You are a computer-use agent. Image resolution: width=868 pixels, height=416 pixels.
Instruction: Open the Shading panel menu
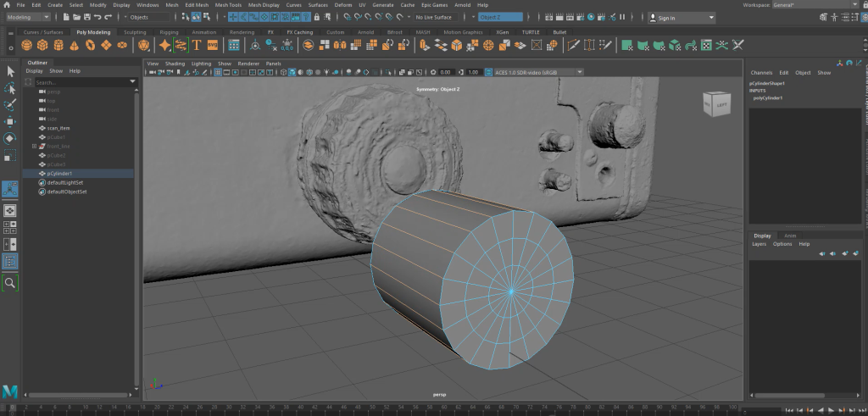pyautogui.click(x=175, y=64)
